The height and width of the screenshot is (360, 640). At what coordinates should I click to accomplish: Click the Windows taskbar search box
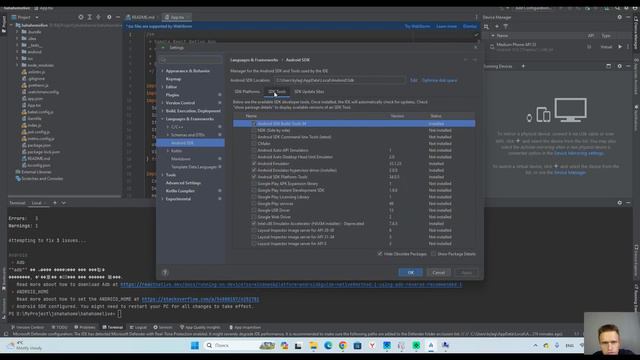tap(240, 346)
